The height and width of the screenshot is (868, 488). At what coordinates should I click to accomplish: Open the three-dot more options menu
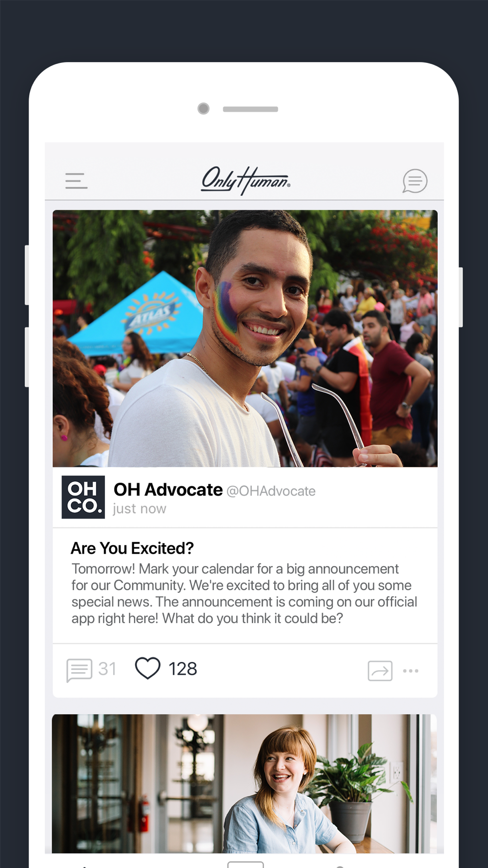[x=410, y=671]
